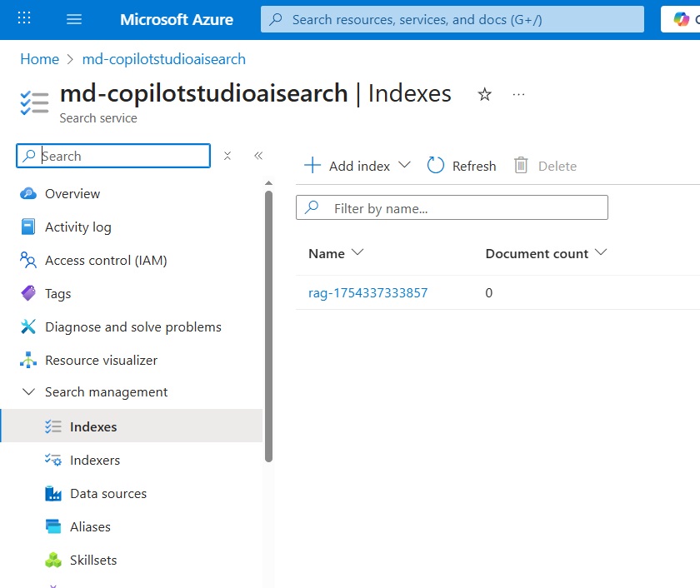Open Copilot from the top bar
Image resolution: width=700 pixels, height=588 pixels.
click(x=682, y=19)
